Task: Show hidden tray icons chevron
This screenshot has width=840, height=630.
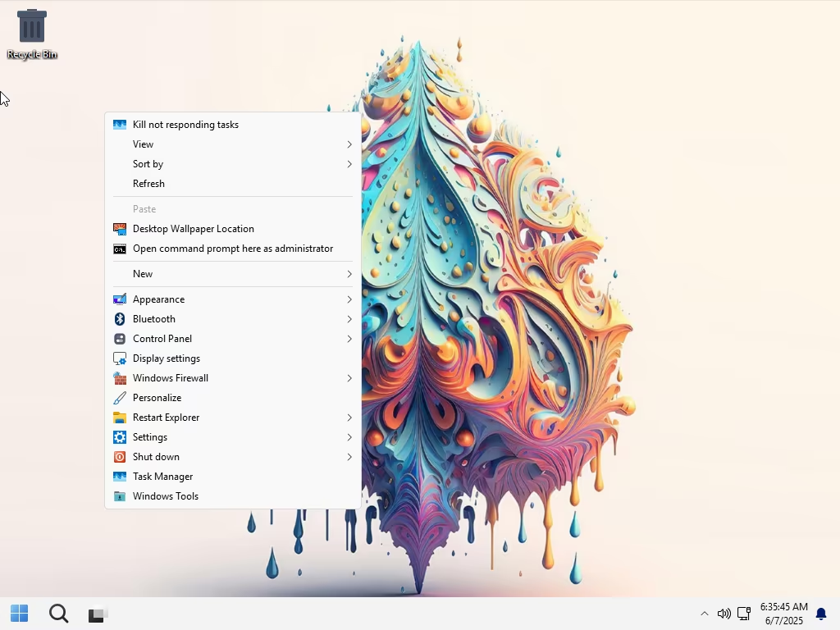Action: [x=705, y=614]
